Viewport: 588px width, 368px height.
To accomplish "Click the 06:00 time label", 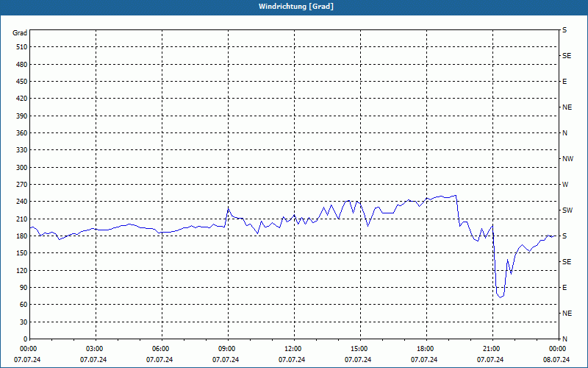I will (x=160, y=349).
